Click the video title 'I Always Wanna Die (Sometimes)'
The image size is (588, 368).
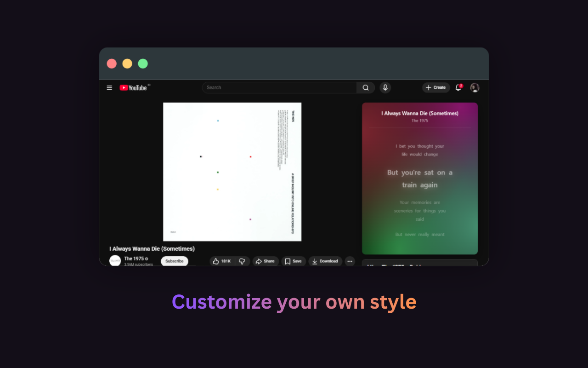tap(152, 249)
